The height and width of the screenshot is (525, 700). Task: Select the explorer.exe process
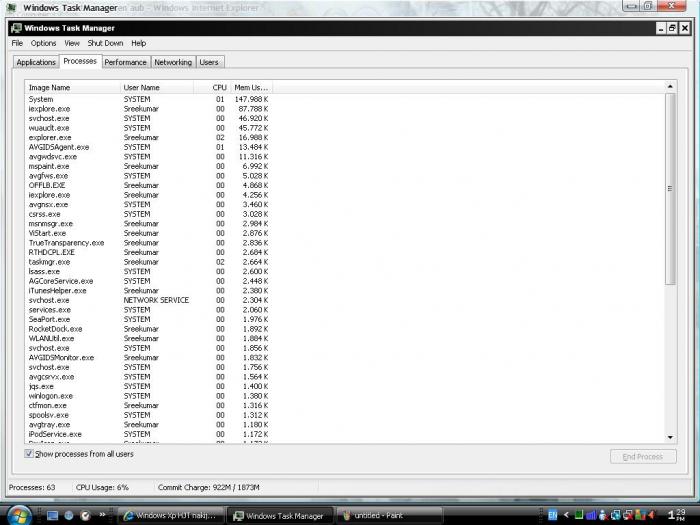coord(149,138)
